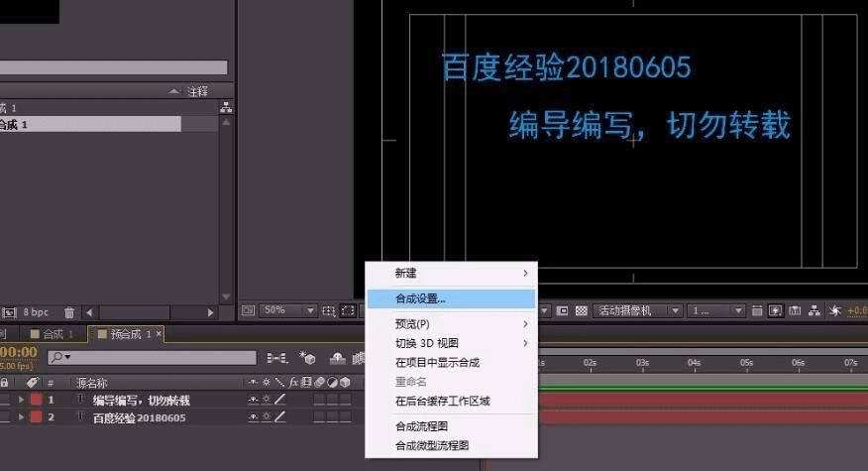Image resolution: width=868 pixels, height=471 pixels.
Task: Toggle continuous rasterize switch on layer 1
Action: pyautogui.click(x=267, y=400)
